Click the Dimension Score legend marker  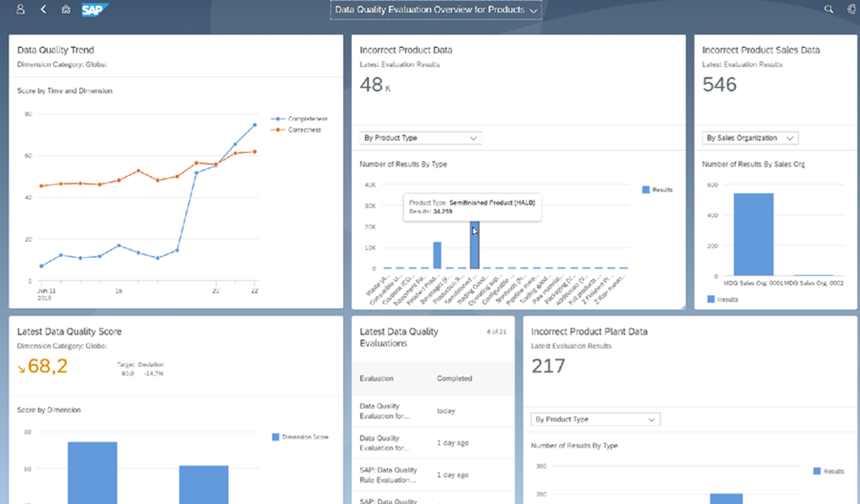click(x=275, y=437)
